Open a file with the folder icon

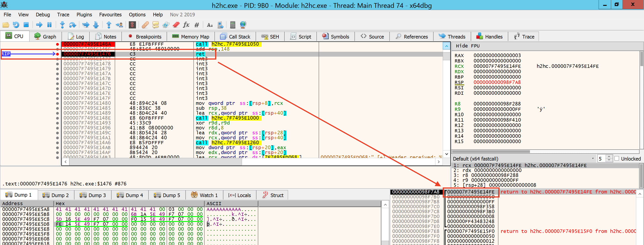(6, 25)
